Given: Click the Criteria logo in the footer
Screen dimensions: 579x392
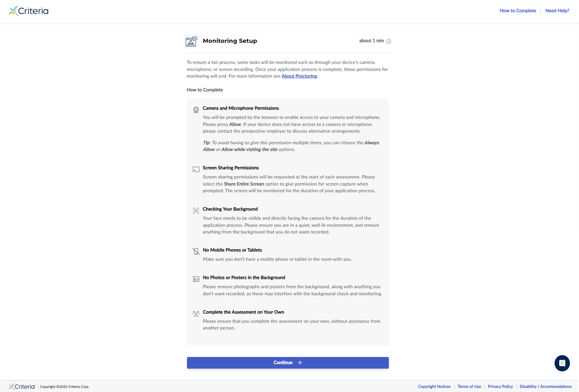Looking at the screenshot, I should pos(22,386).
